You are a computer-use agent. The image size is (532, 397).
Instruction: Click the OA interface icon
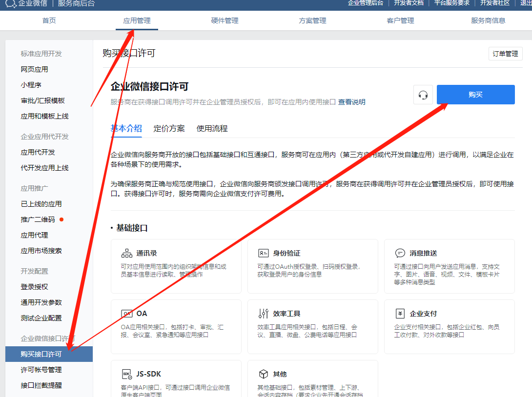(127, 314)
